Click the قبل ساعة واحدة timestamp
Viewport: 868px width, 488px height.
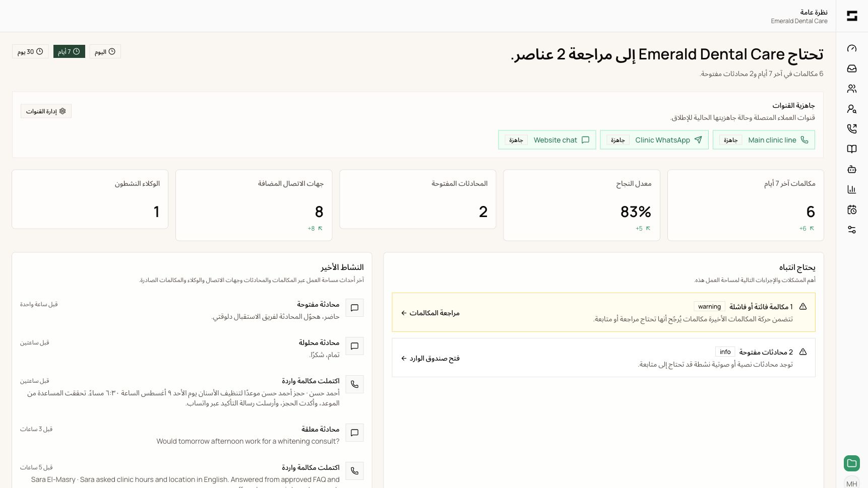coord(39,304)
